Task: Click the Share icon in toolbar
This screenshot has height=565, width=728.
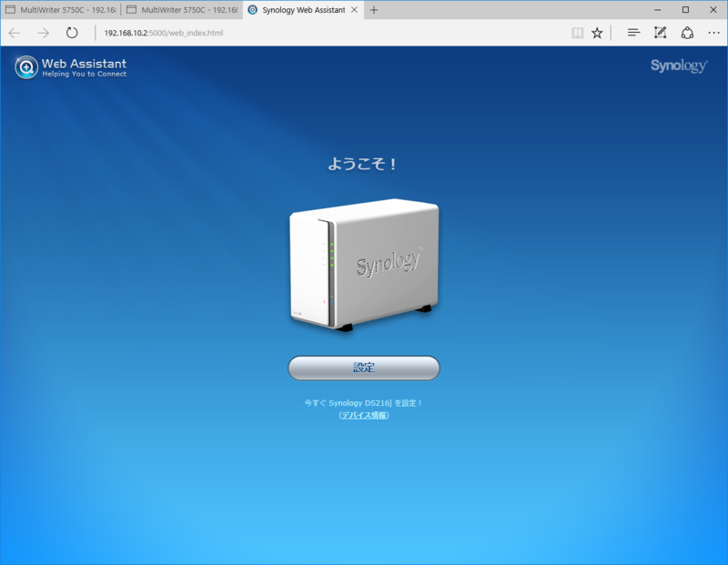Action: pos(687,33)
